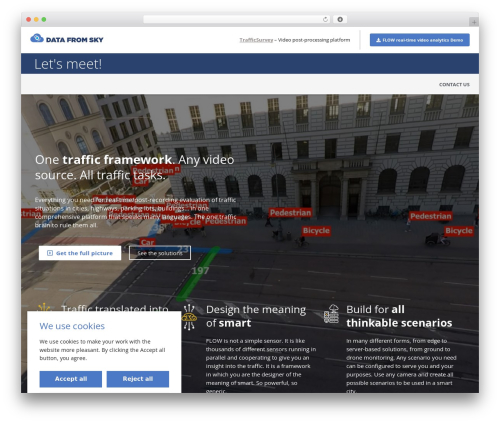Minimize window using yellow button

(36, 20)
